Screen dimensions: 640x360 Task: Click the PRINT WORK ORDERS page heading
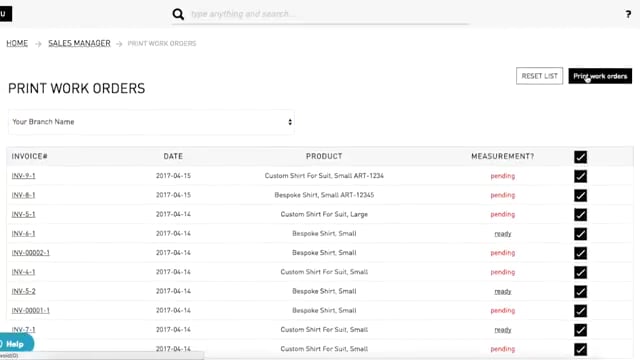pos(76,89)
